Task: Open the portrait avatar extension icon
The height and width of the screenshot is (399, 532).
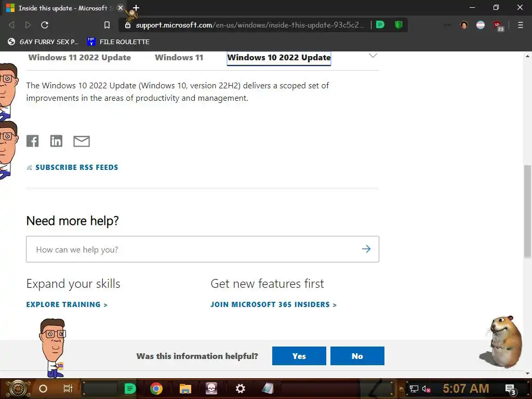Action: [x=464, y=25]
